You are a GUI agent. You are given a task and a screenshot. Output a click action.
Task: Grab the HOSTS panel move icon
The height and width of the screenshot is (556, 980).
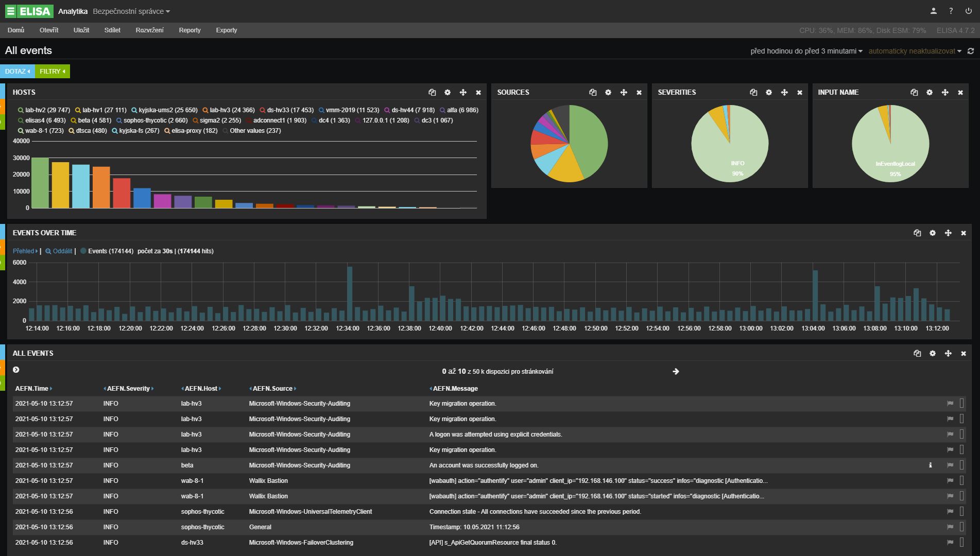pyautogui.click(x=463, y=92)
